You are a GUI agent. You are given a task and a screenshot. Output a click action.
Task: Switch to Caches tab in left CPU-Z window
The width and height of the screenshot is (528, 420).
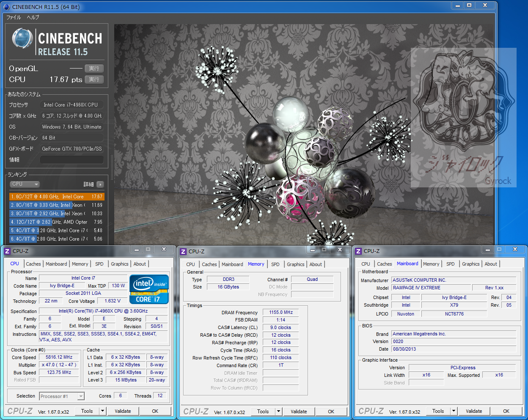(x=33, y=264)
